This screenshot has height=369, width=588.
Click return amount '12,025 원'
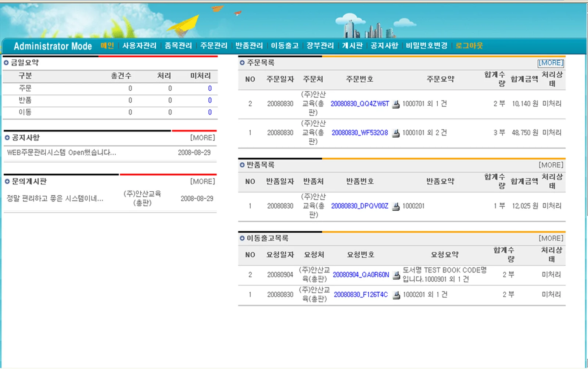[525, 206]
